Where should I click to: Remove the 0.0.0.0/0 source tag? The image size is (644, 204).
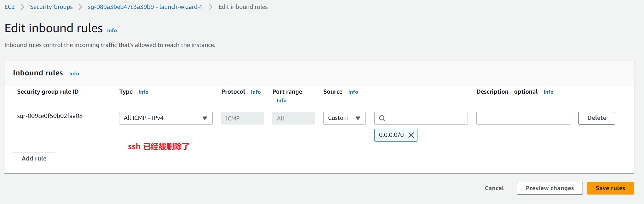(x=411, y=135)
